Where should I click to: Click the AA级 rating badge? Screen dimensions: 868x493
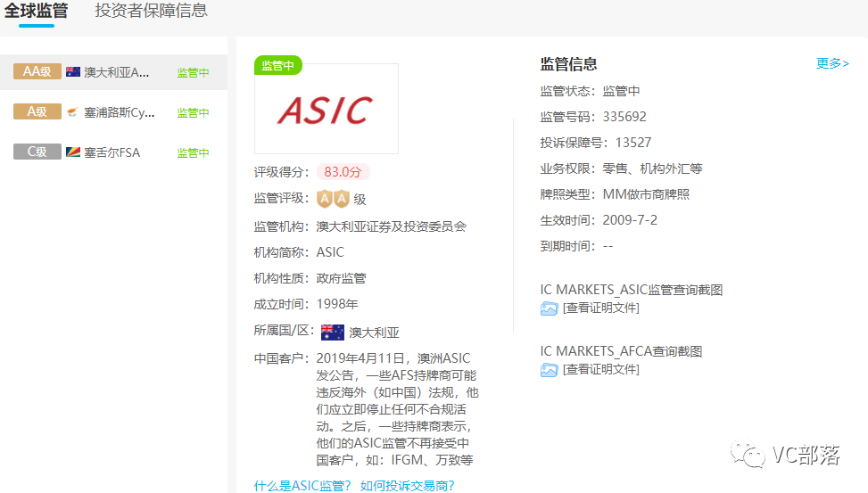click(37, 71)
